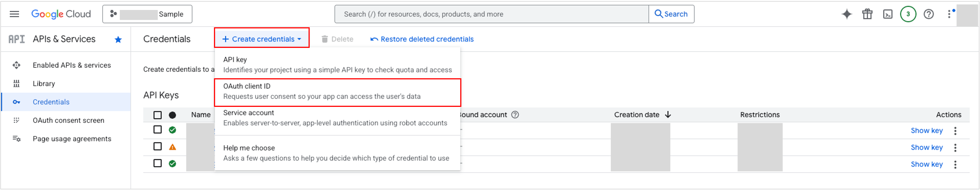Viewport: 980px width, 190px height.
Task: Click the Credentials page title
Action: tap(167, 39)
